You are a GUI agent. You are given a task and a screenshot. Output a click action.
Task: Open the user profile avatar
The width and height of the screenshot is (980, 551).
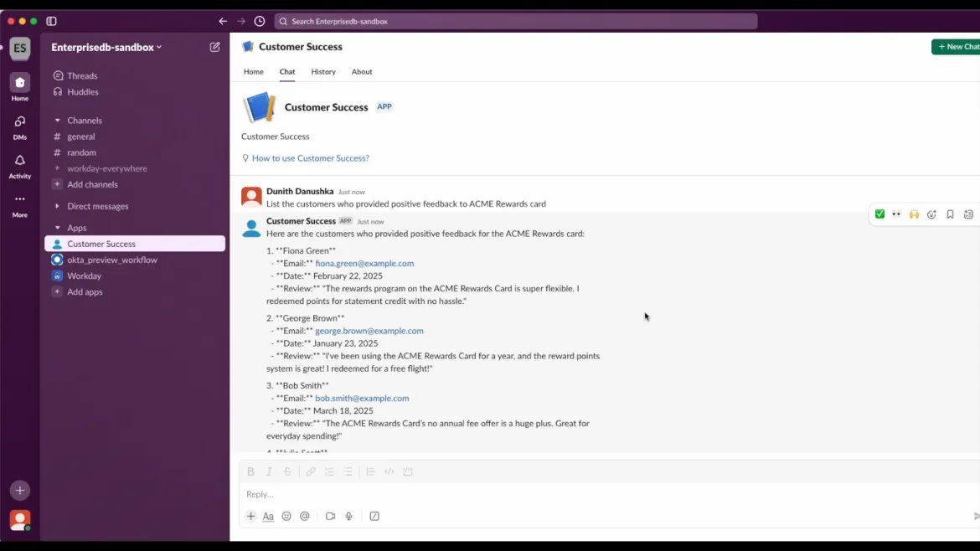[20, 520]
